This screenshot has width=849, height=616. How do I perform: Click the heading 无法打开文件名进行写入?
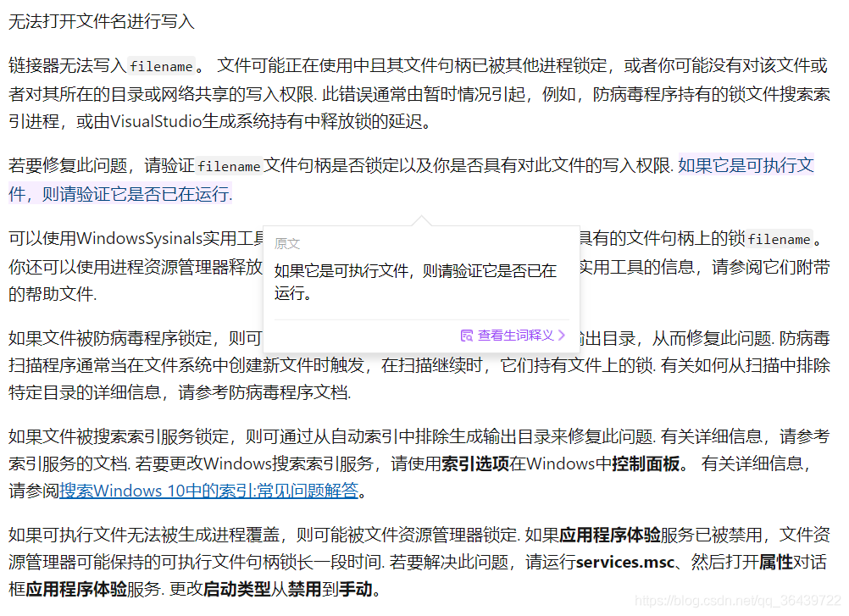[101, 21]
